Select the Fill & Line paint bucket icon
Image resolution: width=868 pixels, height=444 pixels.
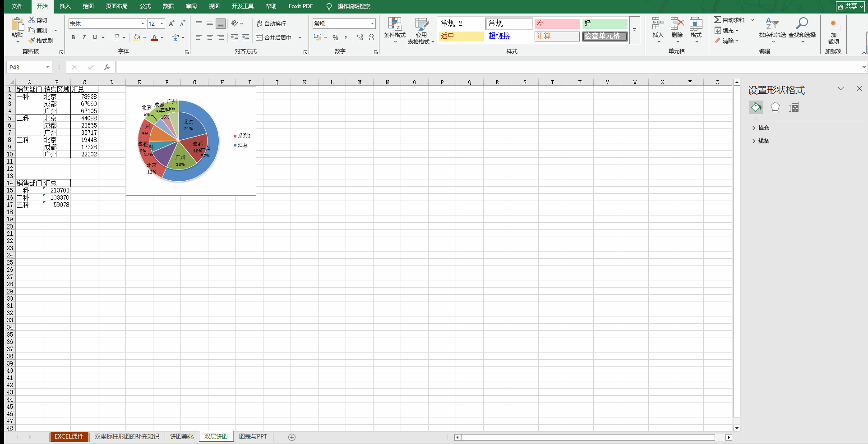756,107
